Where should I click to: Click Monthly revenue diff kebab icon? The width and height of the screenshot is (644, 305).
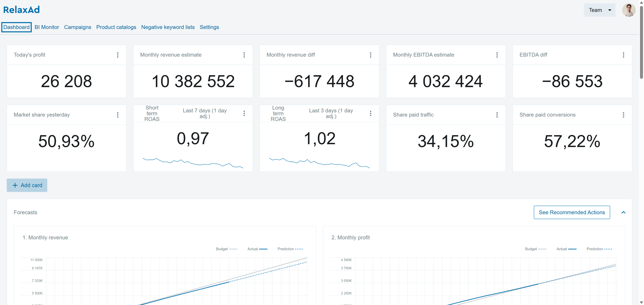point(371,55)
